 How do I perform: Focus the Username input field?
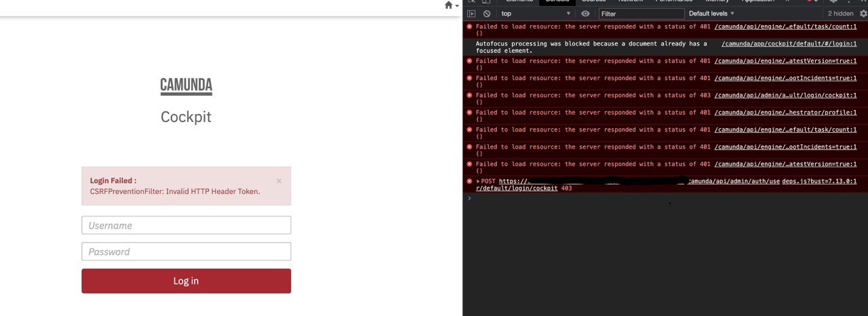(186, 225)
